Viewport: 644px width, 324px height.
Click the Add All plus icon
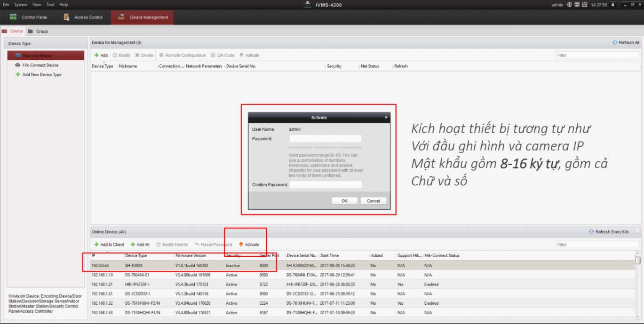[133, 245]
